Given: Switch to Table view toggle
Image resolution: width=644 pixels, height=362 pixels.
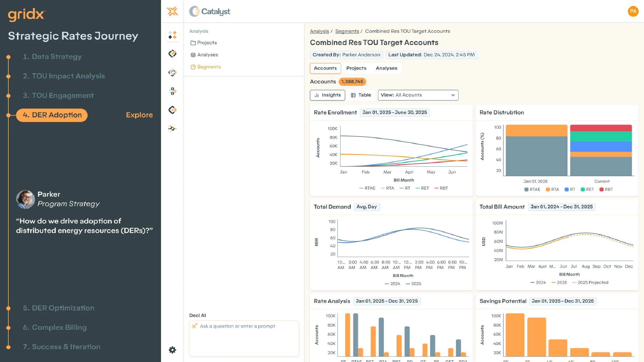Looking at the screenshot, I should [361, 95].
